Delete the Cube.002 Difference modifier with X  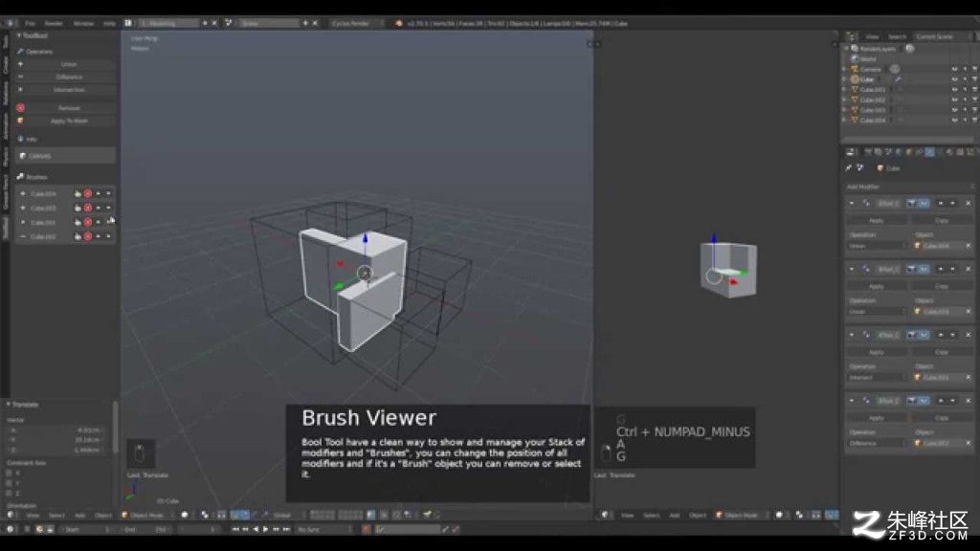969,401
